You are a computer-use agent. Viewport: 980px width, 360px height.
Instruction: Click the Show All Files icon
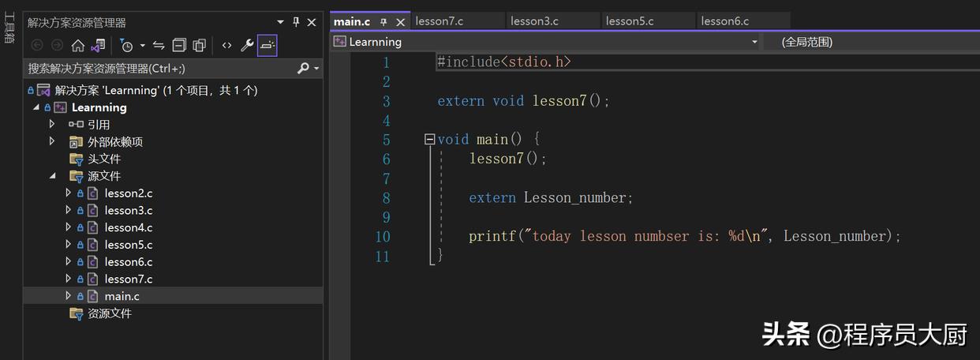199,46
